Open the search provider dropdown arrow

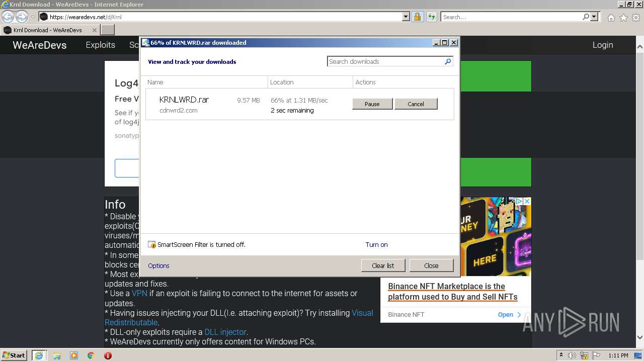pyautogui.click(x=594, y=17)
